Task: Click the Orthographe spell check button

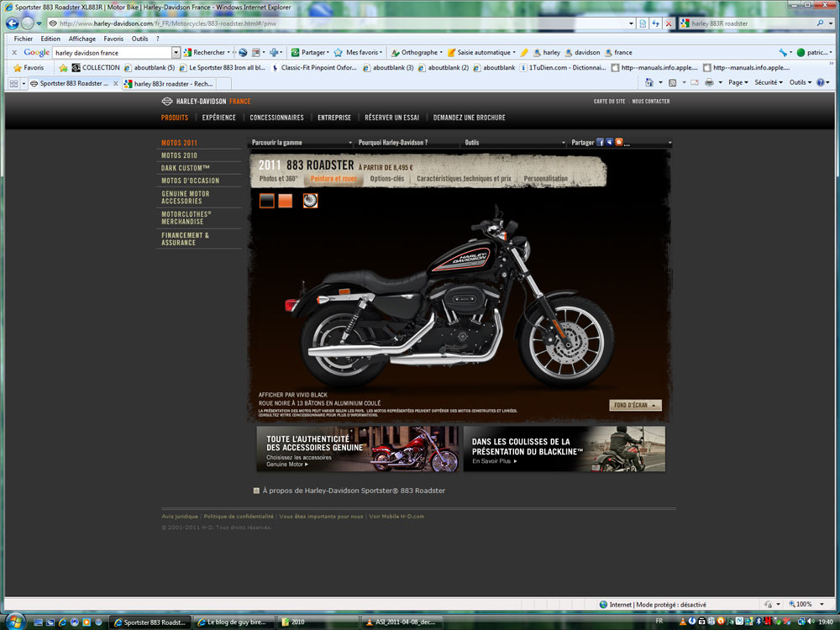Action: (x=417, y=52)
